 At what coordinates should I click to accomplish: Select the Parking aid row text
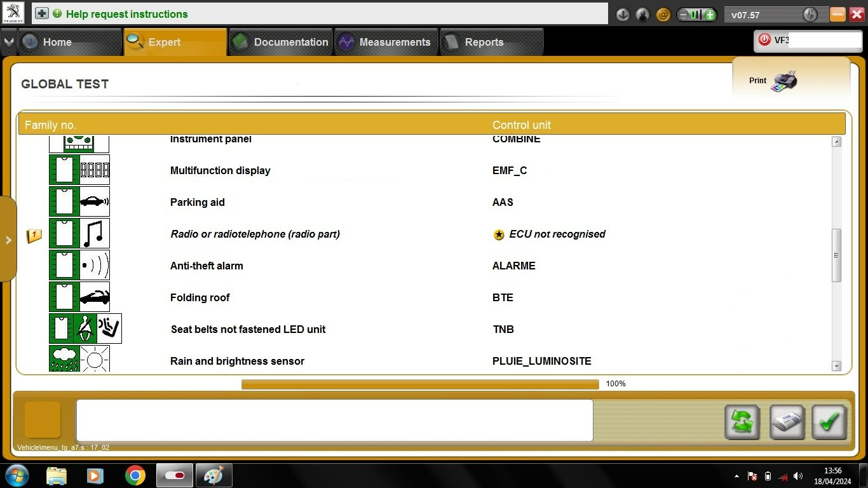click(198, 202)
